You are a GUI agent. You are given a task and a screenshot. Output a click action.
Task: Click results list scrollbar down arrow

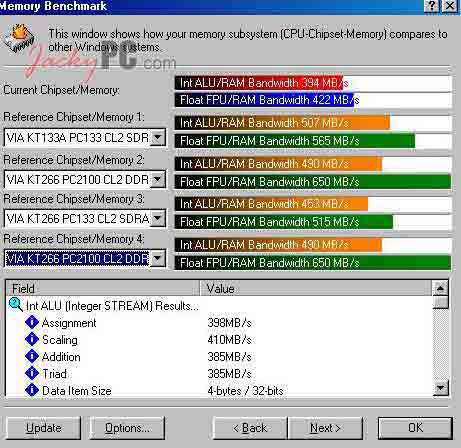tap(440, 388)
